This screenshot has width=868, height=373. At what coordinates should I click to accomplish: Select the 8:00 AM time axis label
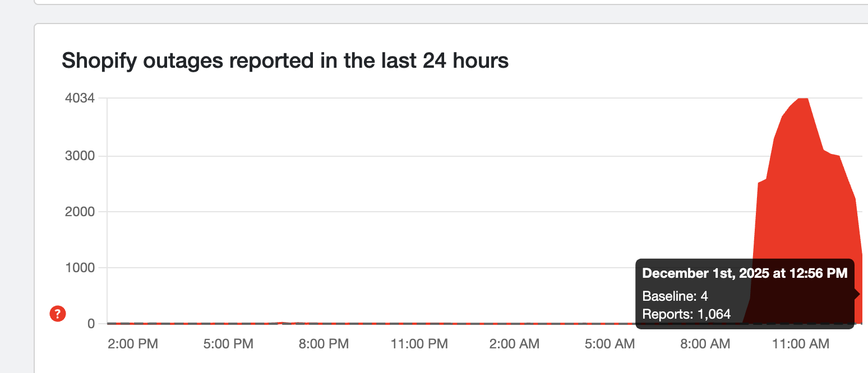[705, 344]
